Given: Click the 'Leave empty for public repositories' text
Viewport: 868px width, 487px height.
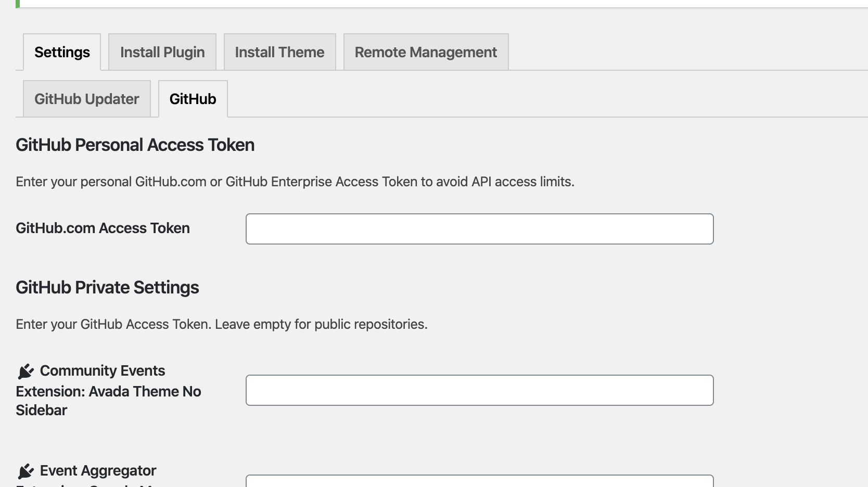Looking at the screenshot, I should (321, 324).
